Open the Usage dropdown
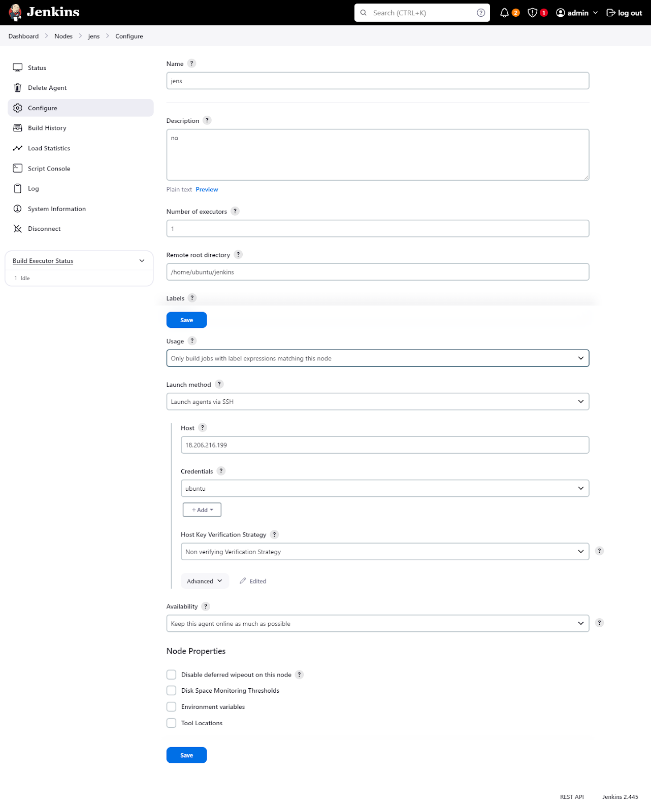Viewport: 651px width, 812px height. tap(377, 358)
